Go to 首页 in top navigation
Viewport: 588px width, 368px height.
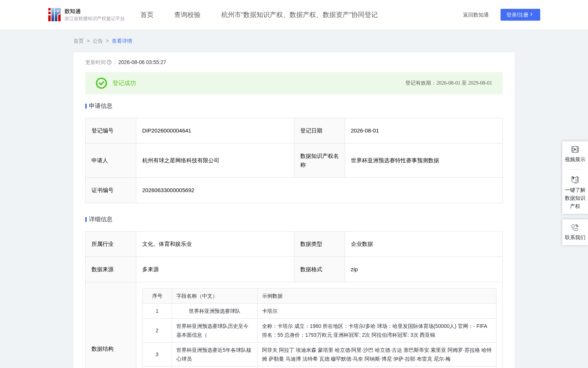[x=147, y=15]
